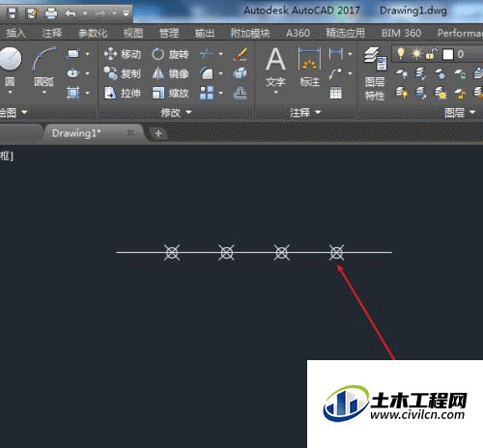This screenshot has height=448, width=483.
Task: Click the table insert icon
Action: 336,94
